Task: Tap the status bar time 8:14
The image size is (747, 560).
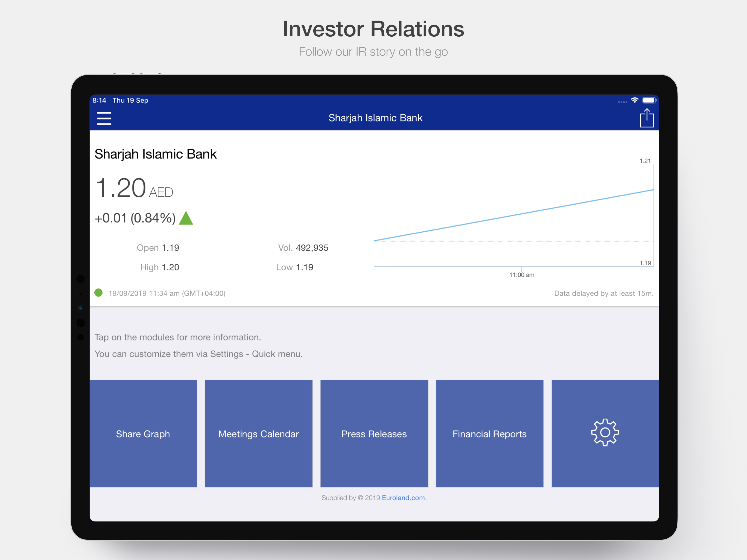Action: [x=99, y=100]
